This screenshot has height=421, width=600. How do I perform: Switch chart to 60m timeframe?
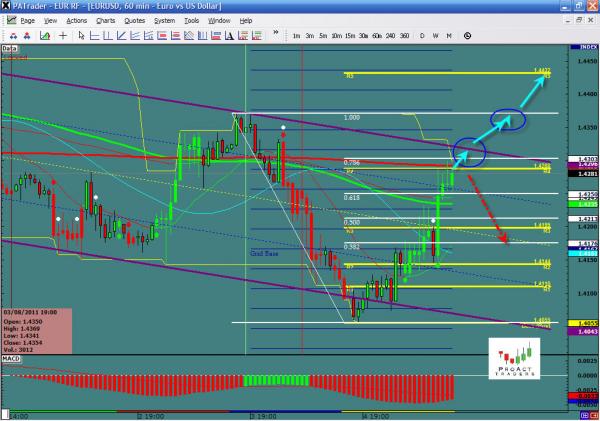(378, 36)
